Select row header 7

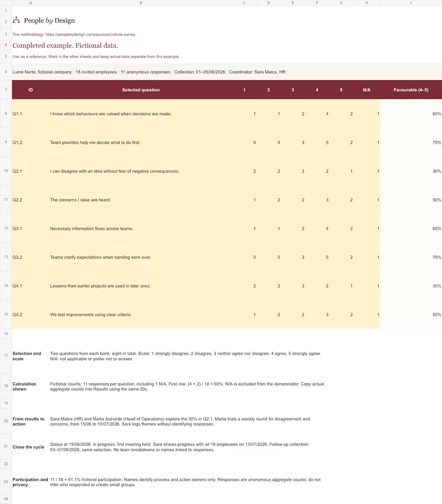6,89
